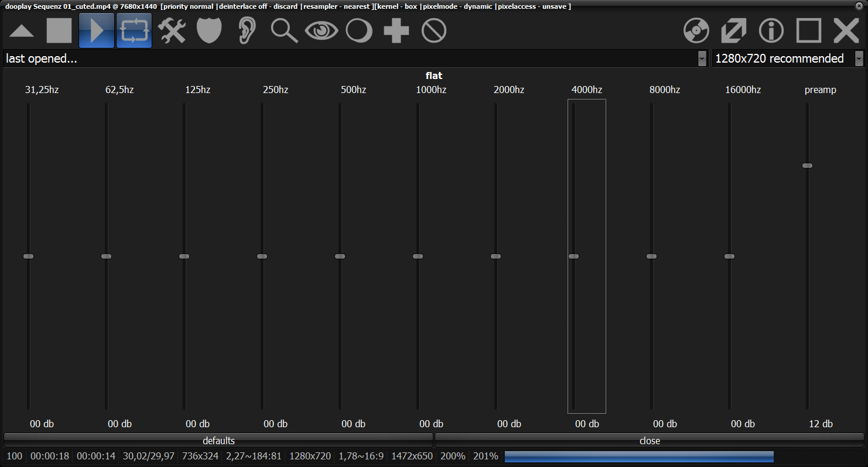868x467 pixels.
Task: Open the '1280x720 recommended' resolution dropdown
Action: (x=859, y=59)
